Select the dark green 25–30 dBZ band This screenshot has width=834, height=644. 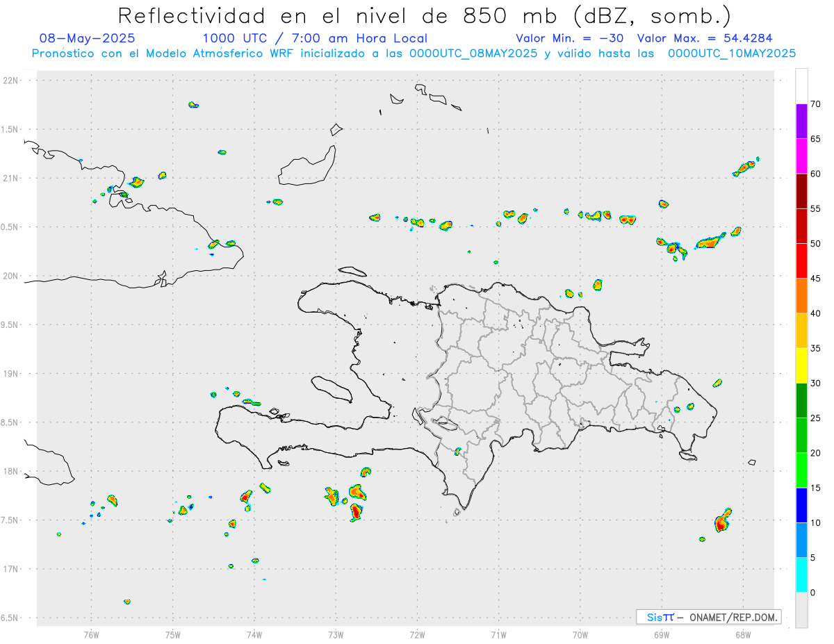pyautogui.click(x=801, y=401)
